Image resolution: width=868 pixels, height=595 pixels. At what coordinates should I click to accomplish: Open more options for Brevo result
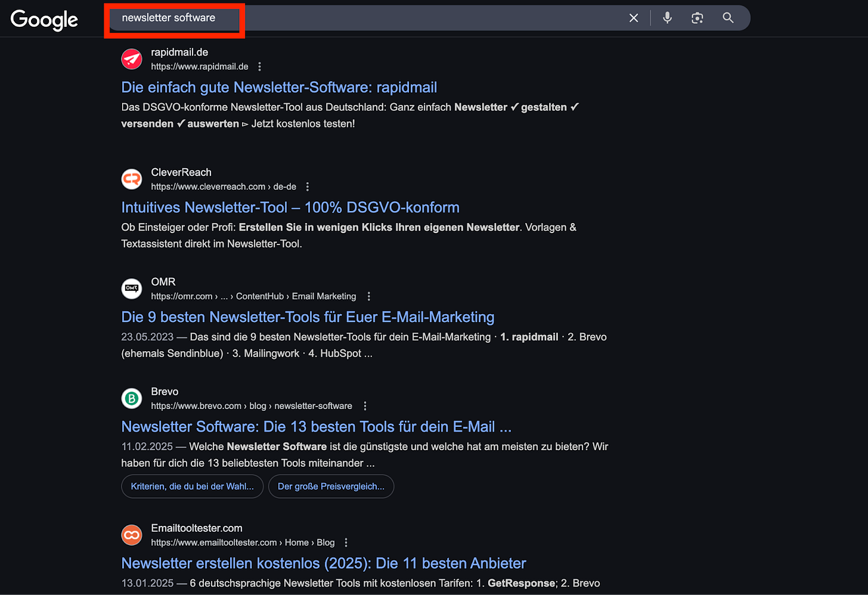365,406
